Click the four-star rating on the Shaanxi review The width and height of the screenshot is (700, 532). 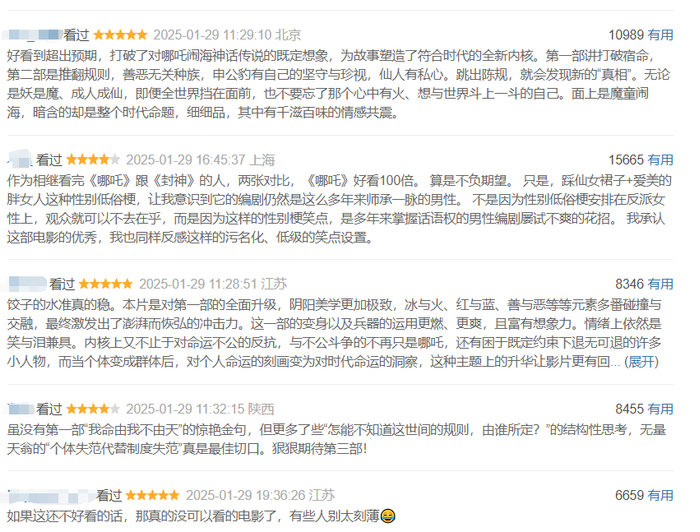(93, 409)
